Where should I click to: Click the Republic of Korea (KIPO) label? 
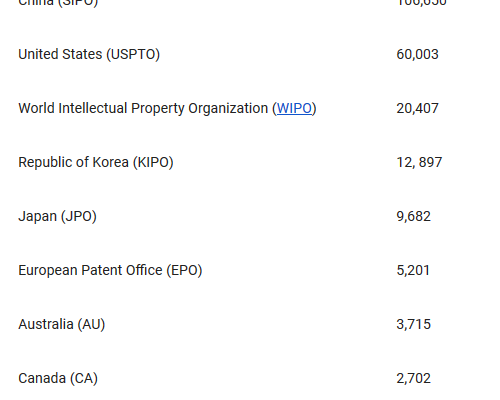pyautogui.click(x=96, y=162)
